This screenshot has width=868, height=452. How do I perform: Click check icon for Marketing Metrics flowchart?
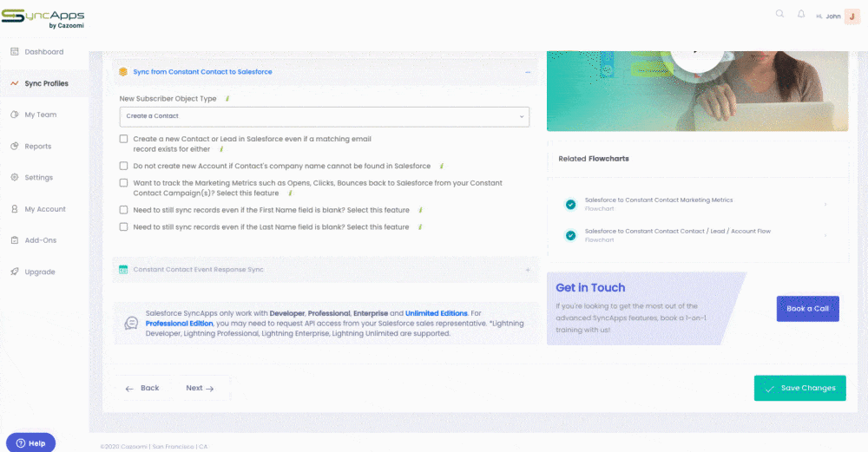570,204
